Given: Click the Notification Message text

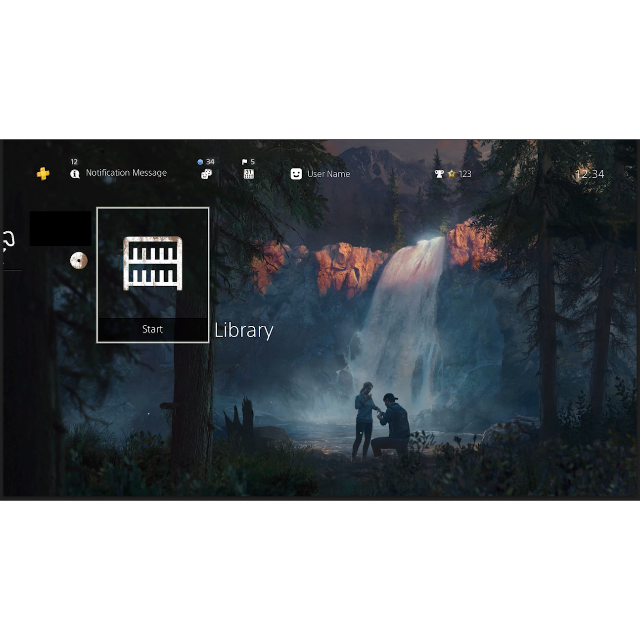Looking at the screenshot, I should click(126, 173).
